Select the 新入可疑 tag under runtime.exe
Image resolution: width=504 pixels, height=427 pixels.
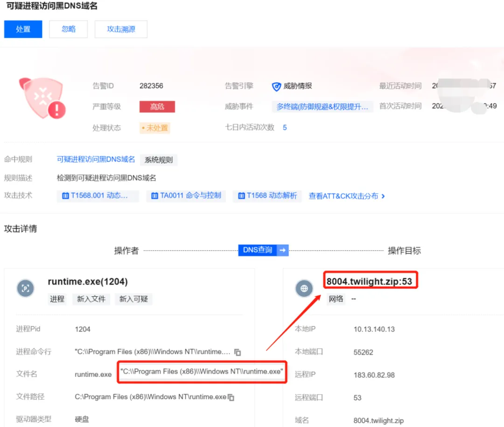133,299
